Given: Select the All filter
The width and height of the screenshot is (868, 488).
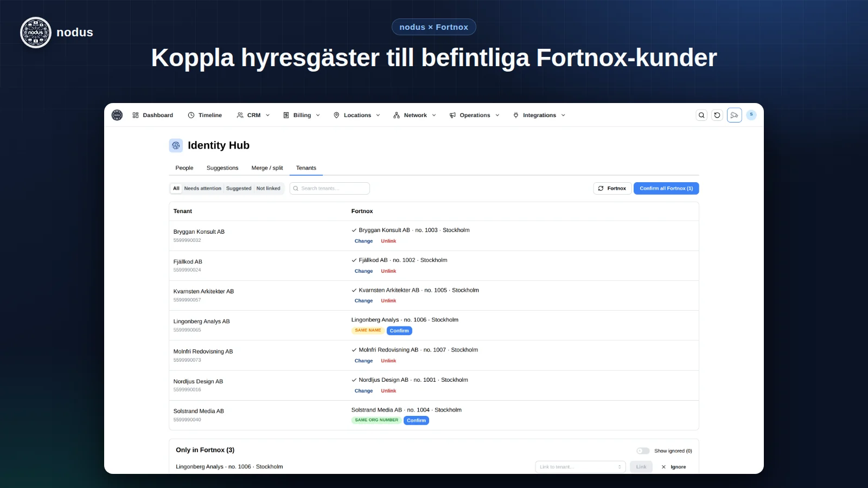Looking at the screenshot, I should tap(176, 188).
